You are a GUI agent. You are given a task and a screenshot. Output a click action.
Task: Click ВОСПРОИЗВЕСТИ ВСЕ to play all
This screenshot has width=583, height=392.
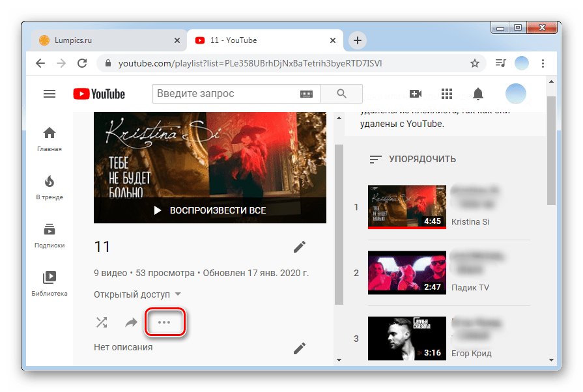click(x=210, y=210)
